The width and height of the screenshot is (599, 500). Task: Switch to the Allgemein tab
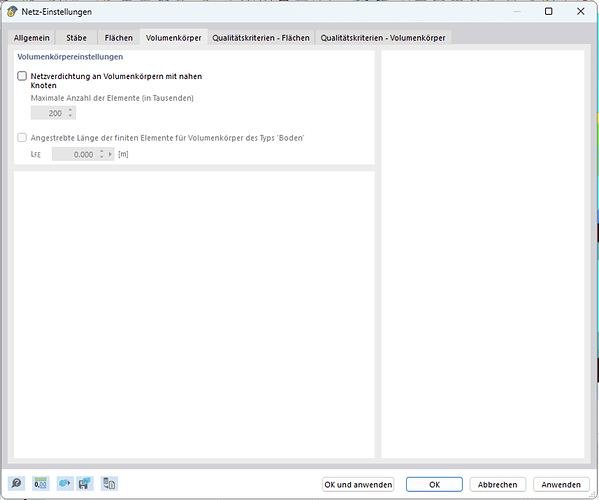click(32, 38)
